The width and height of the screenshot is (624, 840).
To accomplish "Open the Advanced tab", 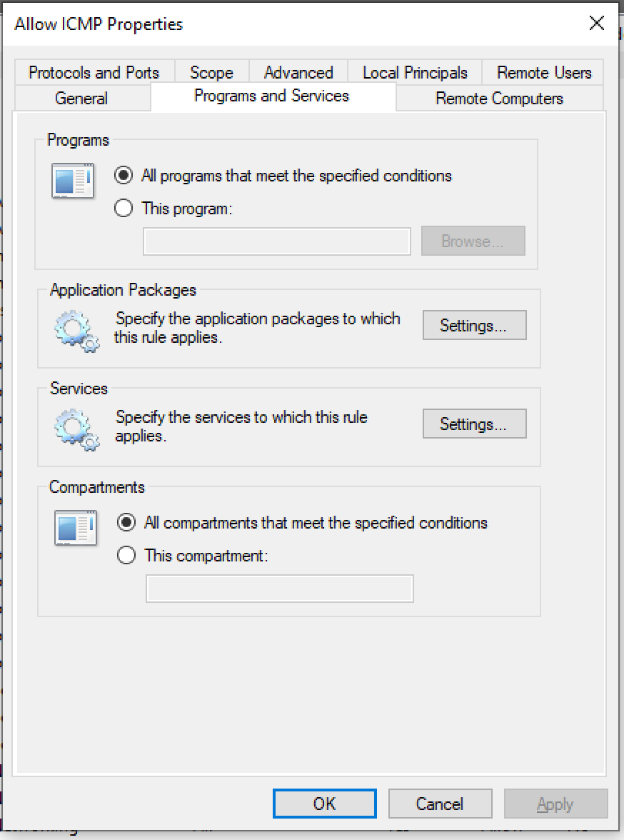I will coord(298,72).
